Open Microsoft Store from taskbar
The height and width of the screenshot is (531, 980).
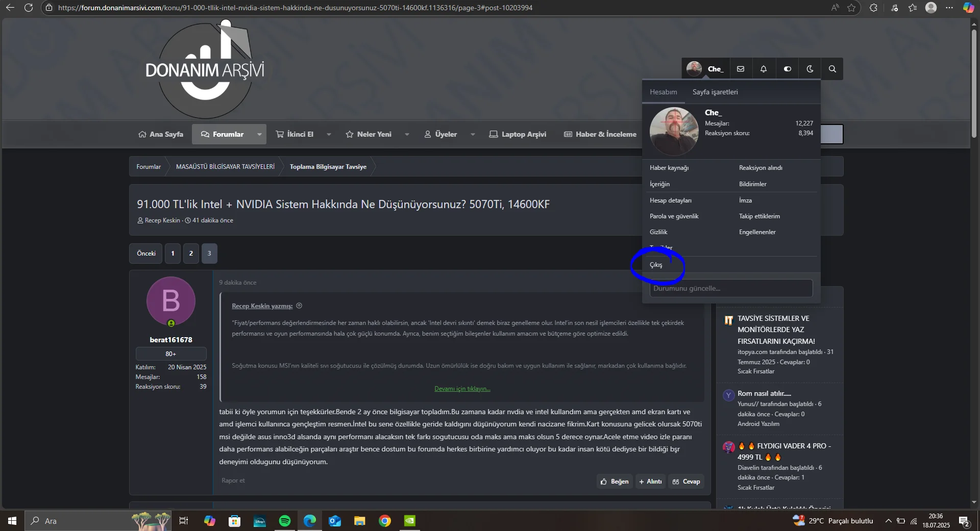(x=235, y=521)
